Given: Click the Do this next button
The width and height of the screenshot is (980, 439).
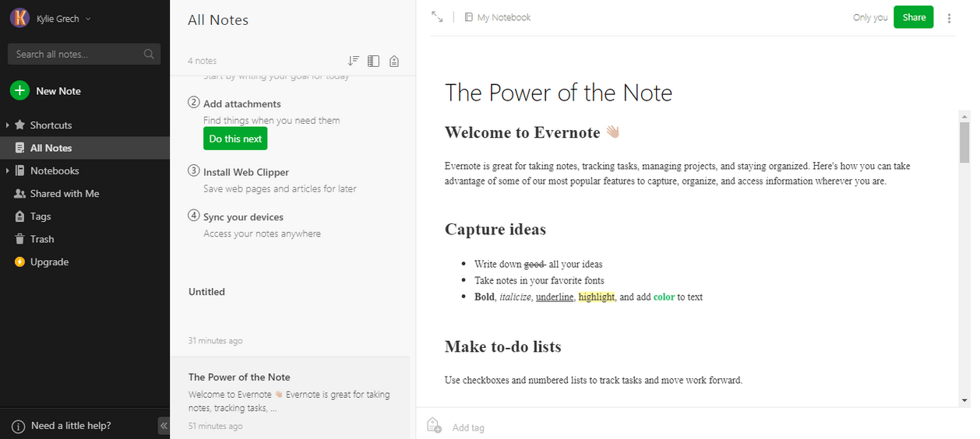Looking at the screenshot, I should pyautogui.click(x=235, y=139).
